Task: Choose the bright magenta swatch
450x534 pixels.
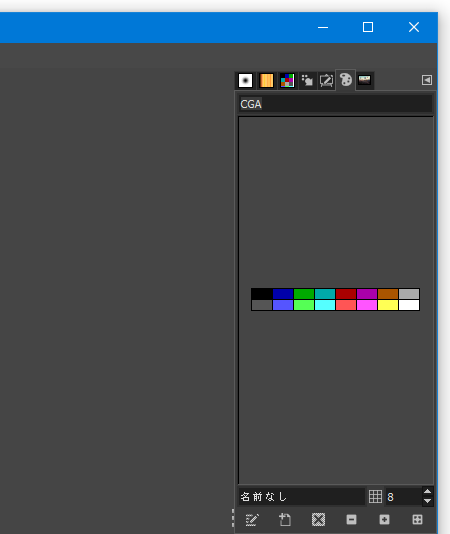Action: [367, 305]
